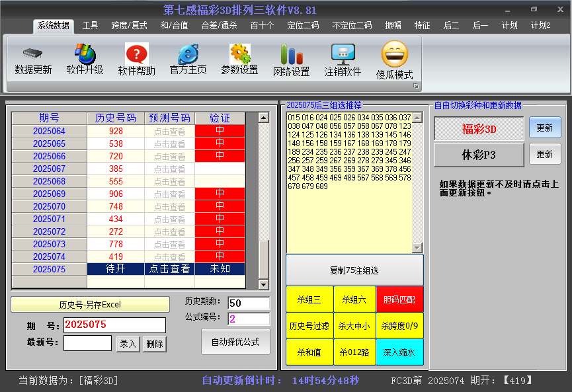
Task: Click the 验证 column header
Action: pyautogui.click(x=220, y=118)
